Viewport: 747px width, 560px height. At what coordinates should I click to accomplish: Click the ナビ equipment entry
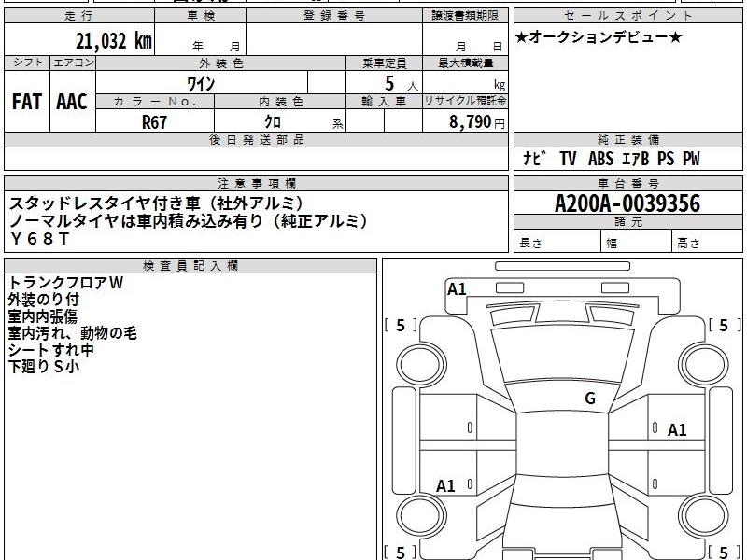(534, 158)
